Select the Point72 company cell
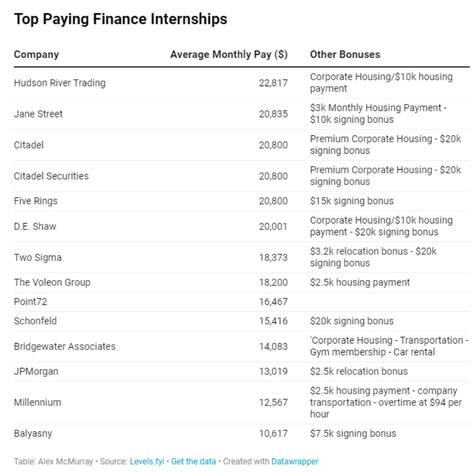 (30, 301)
